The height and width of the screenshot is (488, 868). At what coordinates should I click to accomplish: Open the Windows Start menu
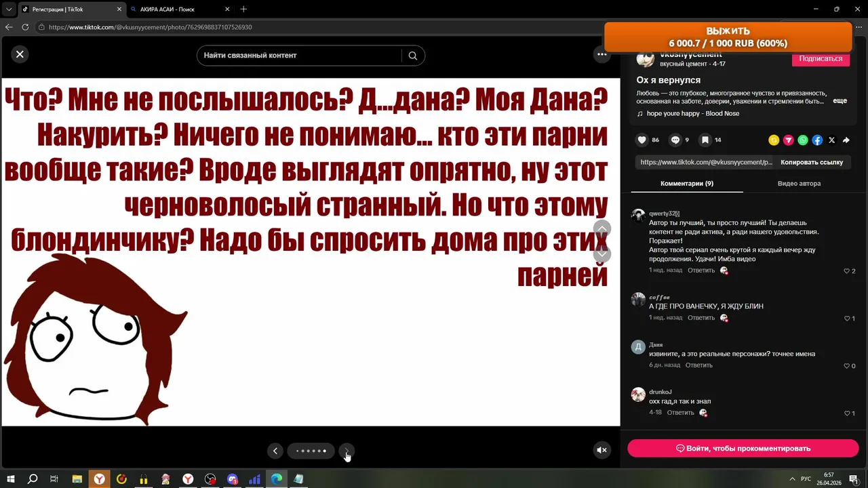11,479
